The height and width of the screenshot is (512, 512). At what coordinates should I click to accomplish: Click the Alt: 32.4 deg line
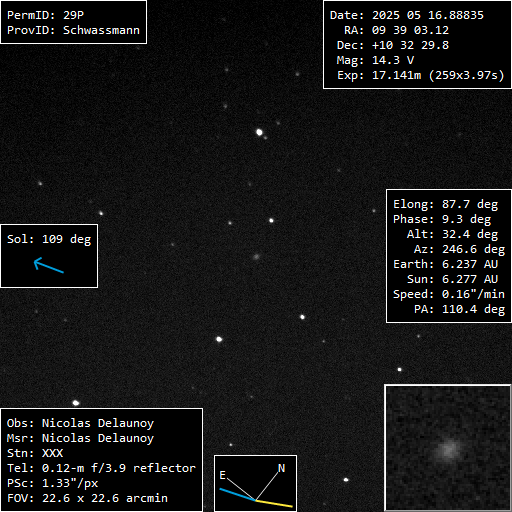[452, 234]
